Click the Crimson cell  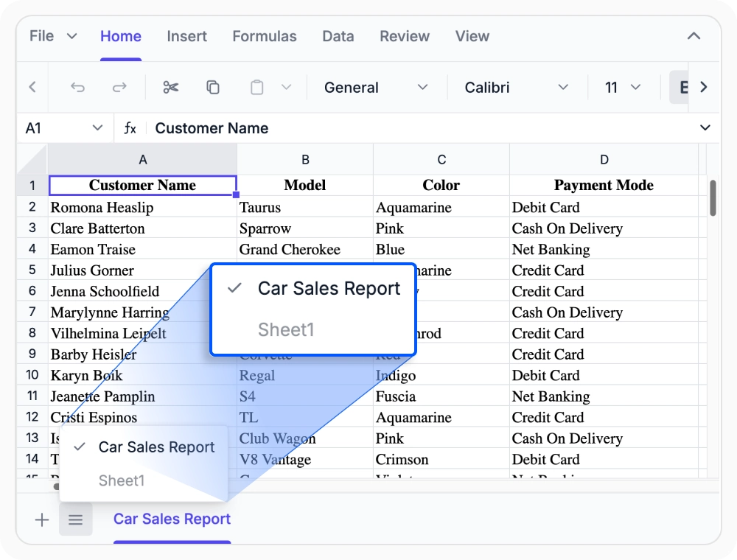[441, 460]
